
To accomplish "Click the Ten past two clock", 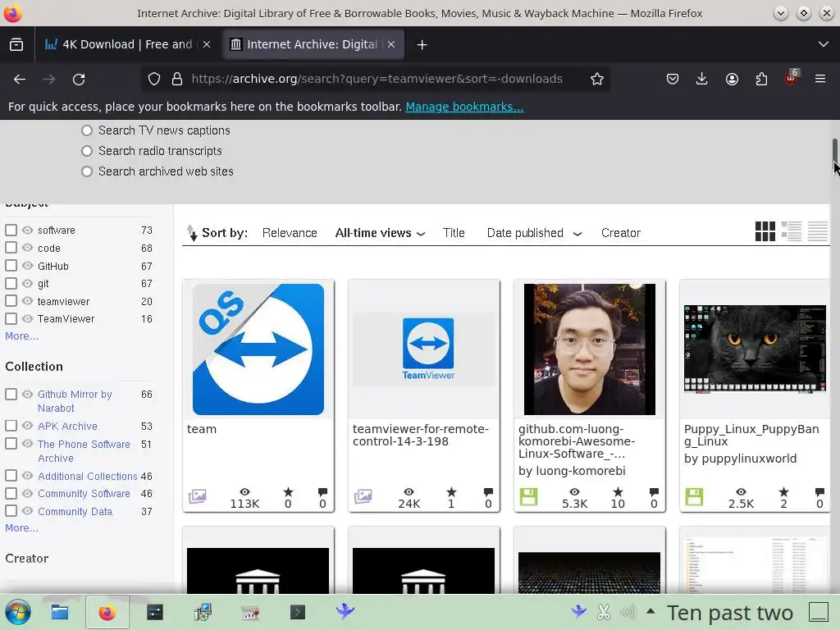I will [729, 612].
